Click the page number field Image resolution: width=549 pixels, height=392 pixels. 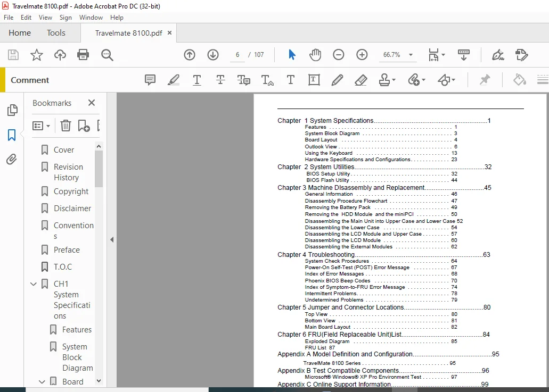pos(237,55)
